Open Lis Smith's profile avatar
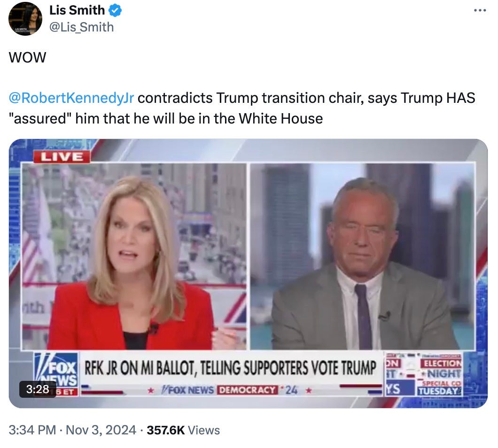498x448 pixels. tap(25, 19)
